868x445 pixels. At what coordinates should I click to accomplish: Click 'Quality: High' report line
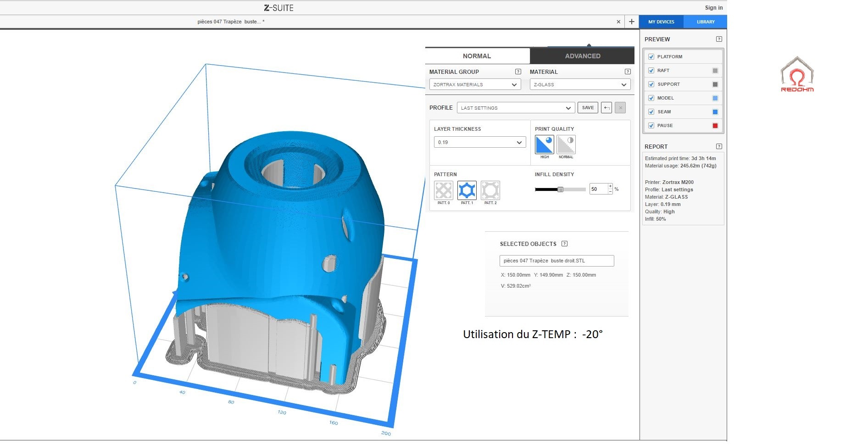(x=660, y=211)
